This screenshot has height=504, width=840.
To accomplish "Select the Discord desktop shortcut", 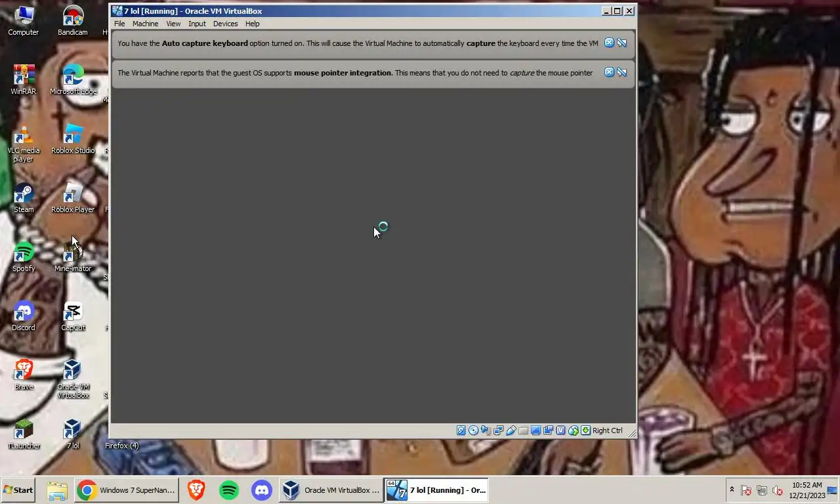I will click(x=23, y=316).
